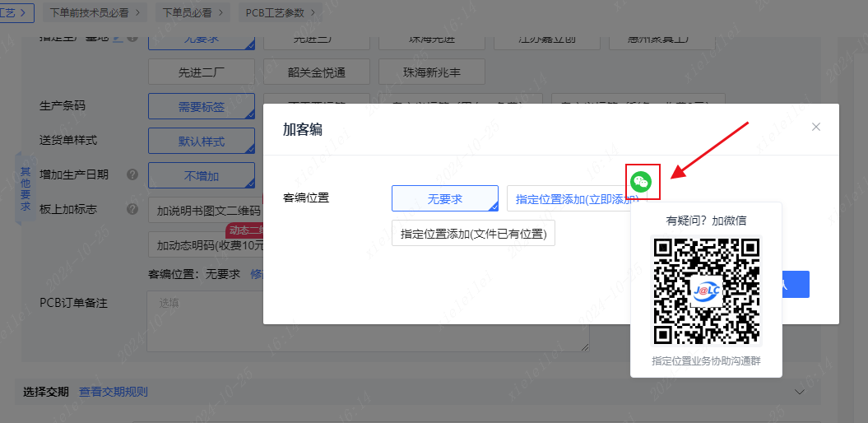Select 珠海新兆丰 factory option

click(432, 72)
